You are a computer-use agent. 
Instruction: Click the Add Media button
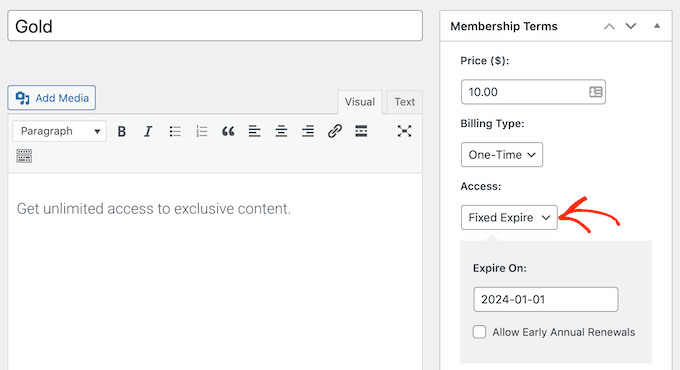click(x=52, y=98)
